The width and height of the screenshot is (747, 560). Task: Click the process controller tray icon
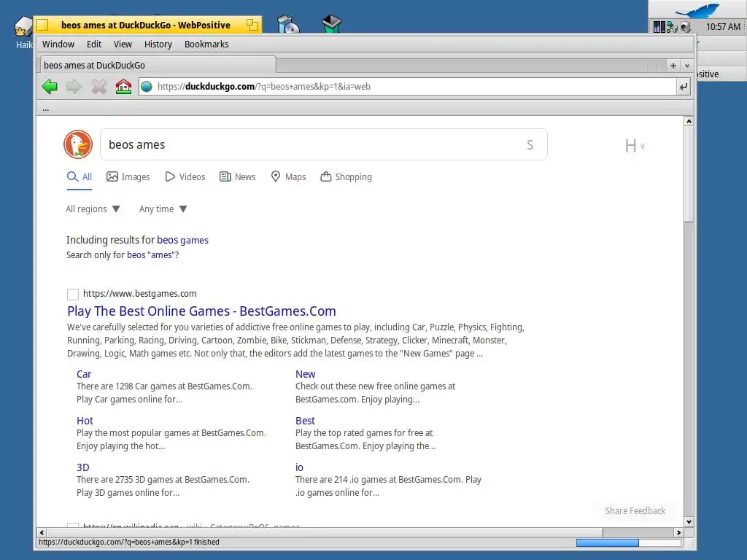tap(659, 27)
